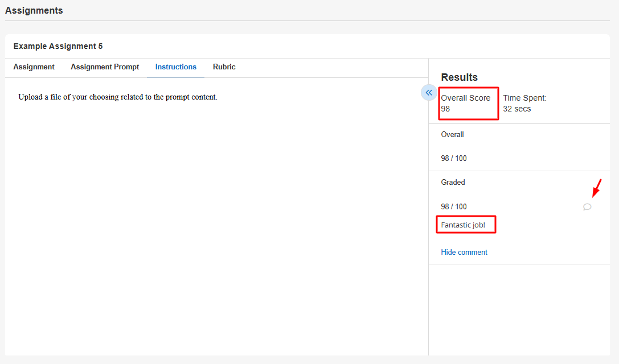The height and width of the screenshot is (364, 619).
Task: Click the 98 / 100 score under Overall
Action: click(453, 158)
